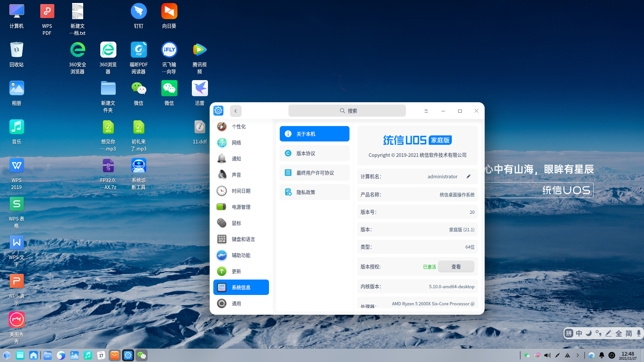
Task: Open 福昕PDF阅读器 desktop shortcut
Action: click(139, 58)
